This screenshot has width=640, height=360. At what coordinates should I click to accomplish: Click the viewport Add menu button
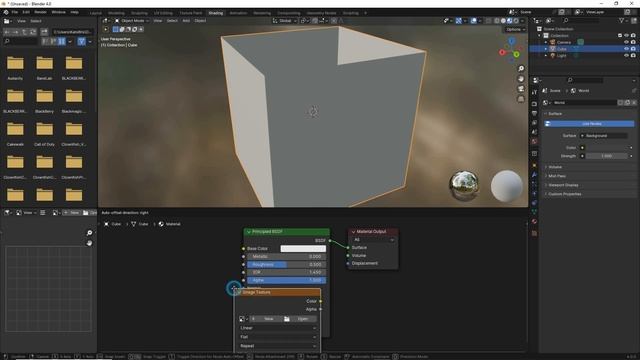(186, 21)
